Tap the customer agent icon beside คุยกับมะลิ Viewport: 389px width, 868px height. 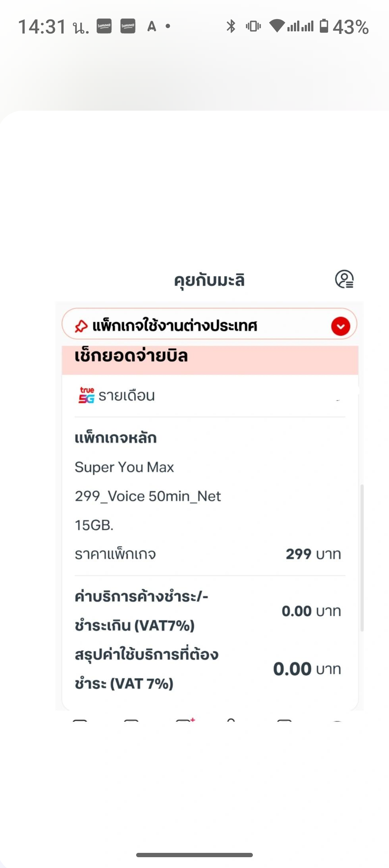click(344, 279)
